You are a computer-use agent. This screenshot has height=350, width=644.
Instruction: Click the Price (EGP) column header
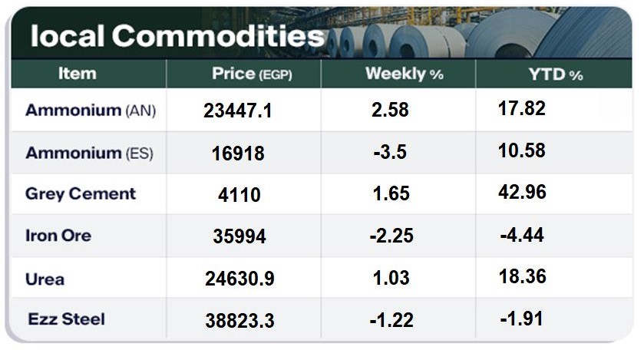[x=253, y=74]
